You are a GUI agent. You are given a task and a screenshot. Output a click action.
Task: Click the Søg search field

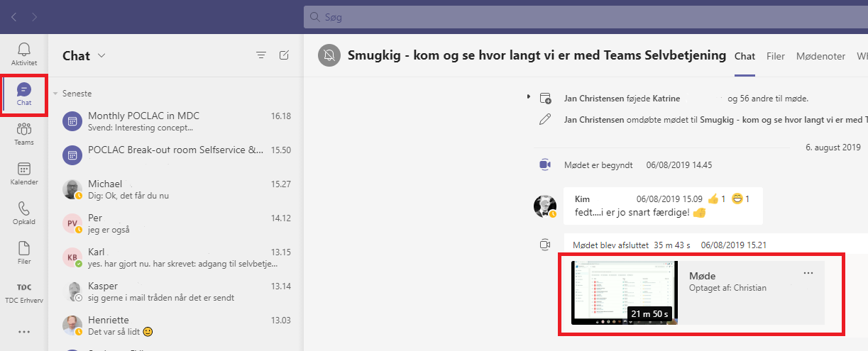[x=586, y=16]
